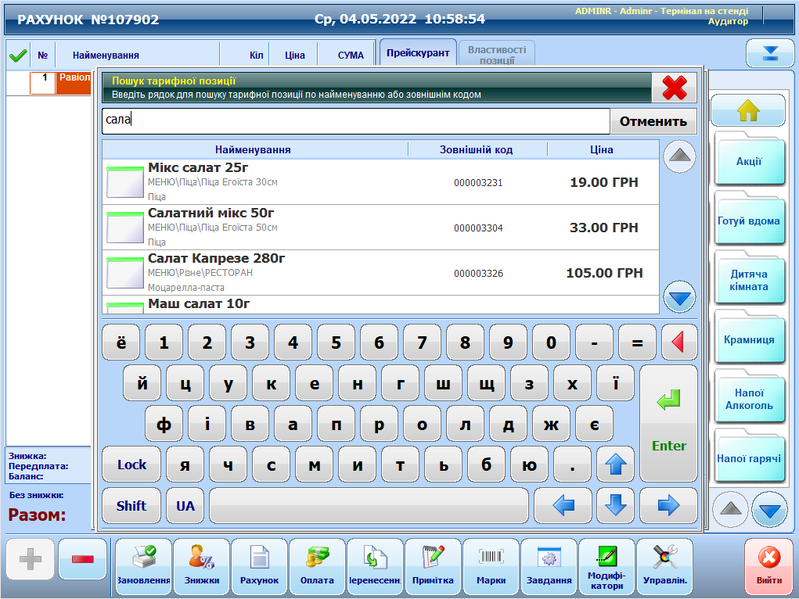Select Салат Капрезе 280г from results
This screenshot has height=599, width=799.
380,272
